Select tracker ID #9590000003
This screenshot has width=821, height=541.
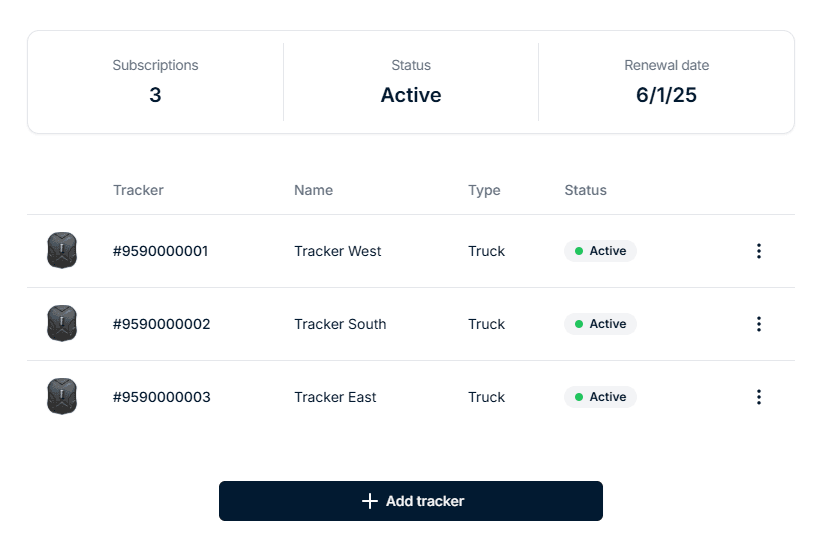tap(161, 397)
